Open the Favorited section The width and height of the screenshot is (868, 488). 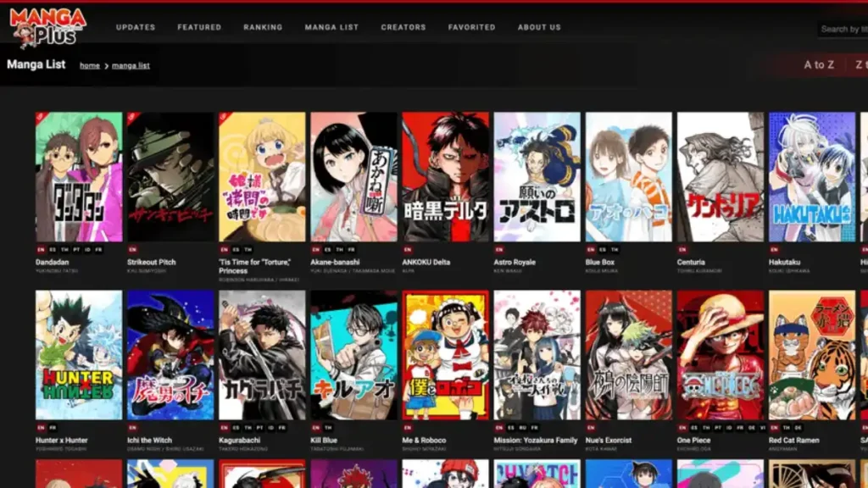[x=471, y=27]
